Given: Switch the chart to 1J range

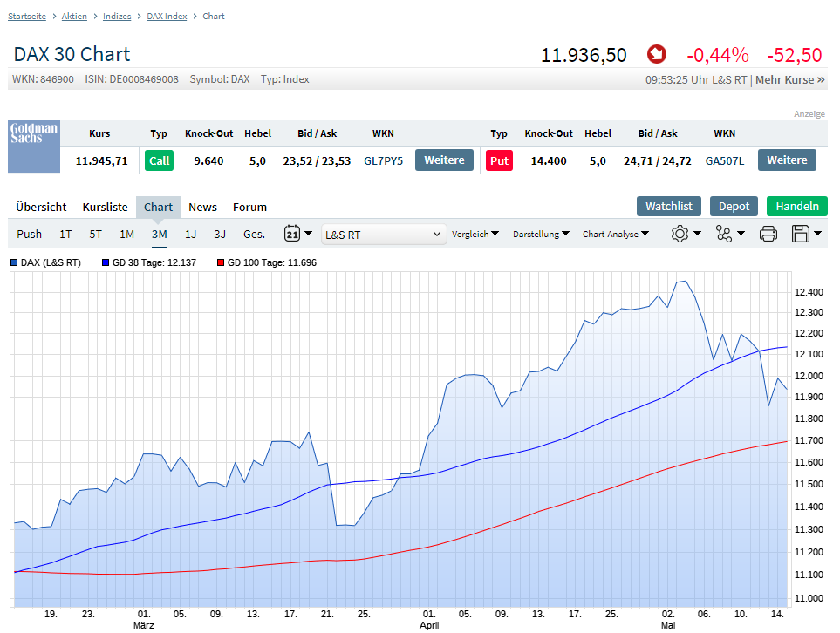Looking at the screenshot, I should point(190,234).
